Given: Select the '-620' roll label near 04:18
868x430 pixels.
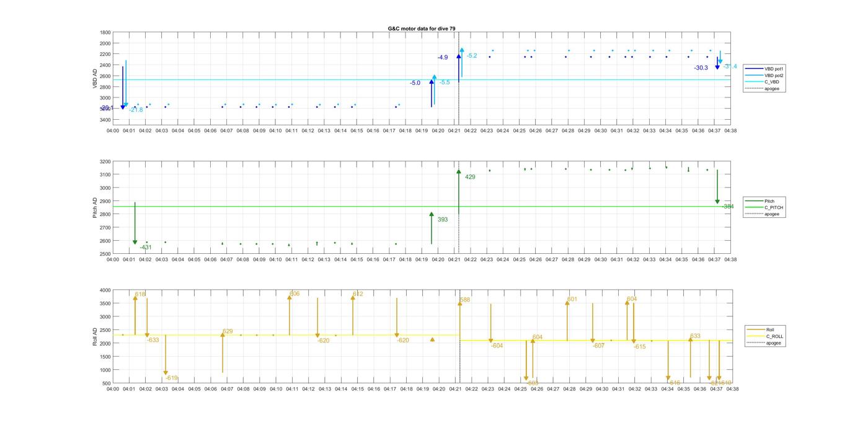Looking at the screenshot, I should click(x=403, y=341).
